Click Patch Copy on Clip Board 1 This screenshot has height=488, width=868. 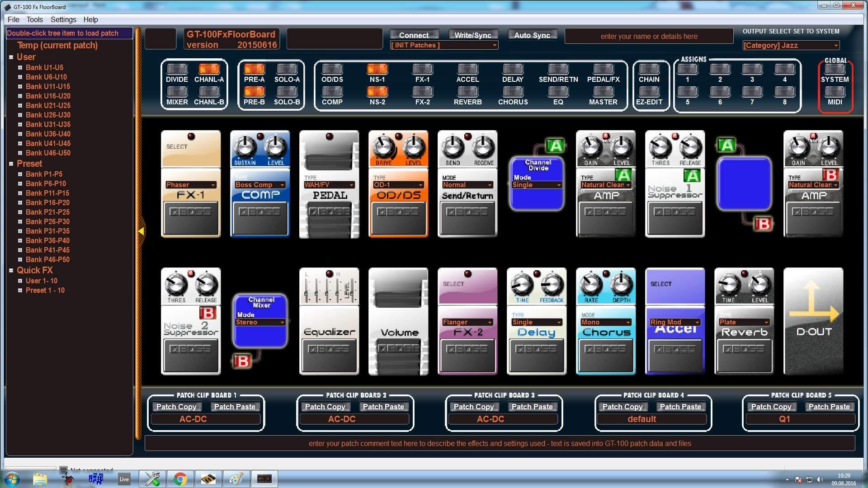176,407
